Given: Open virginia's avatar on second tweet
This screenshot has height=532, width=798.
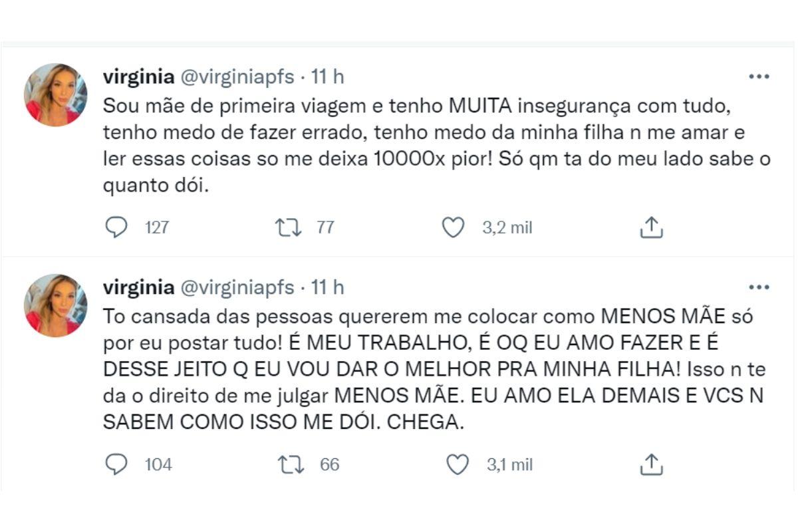Looking at the screenshot, I should (56, 305).
